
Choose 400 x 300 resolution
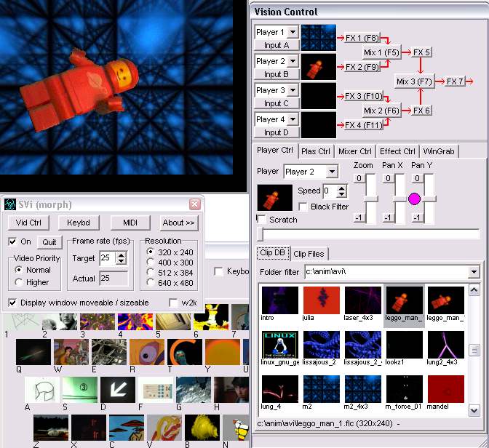[x=151, y=263]
